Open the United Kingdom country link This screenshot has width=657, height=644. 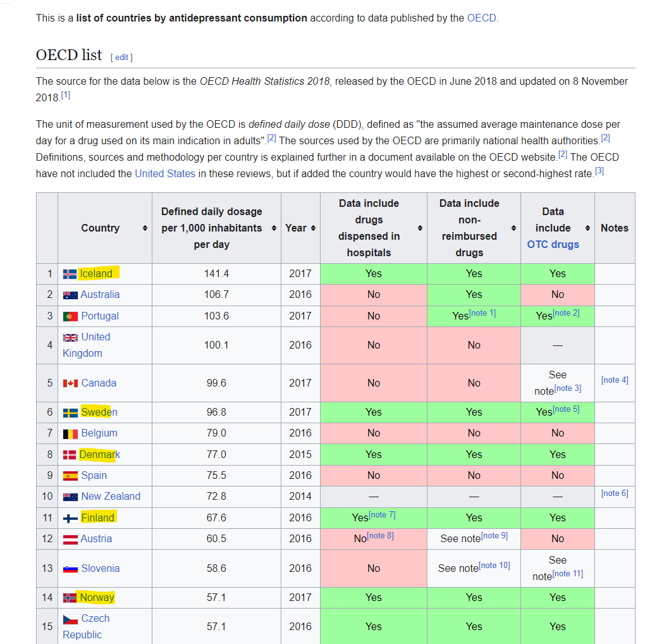click(87, 345)
